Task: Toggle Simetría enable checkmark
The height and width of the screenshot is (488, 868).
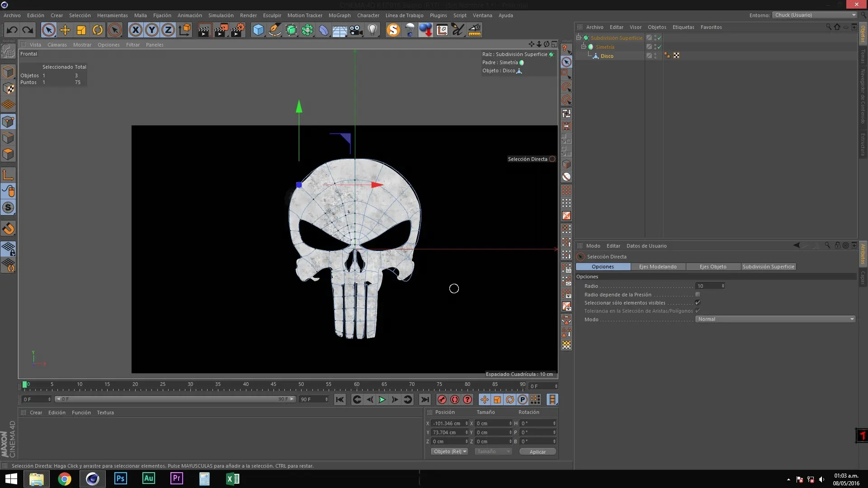Action: click(660, 47)
